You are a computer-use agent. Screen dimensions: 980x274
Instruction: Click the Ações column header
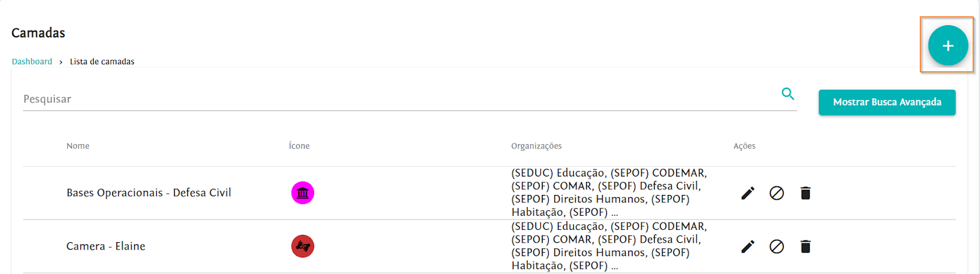[x=744, y=146]
